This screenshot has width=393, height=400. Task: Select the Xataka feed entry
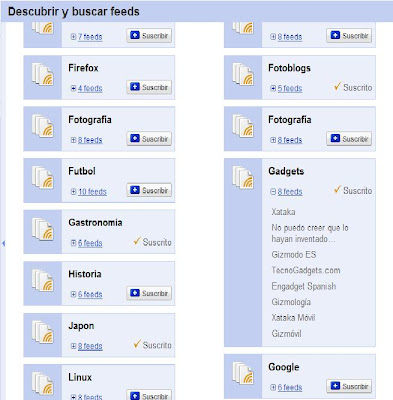click(283, 212)
